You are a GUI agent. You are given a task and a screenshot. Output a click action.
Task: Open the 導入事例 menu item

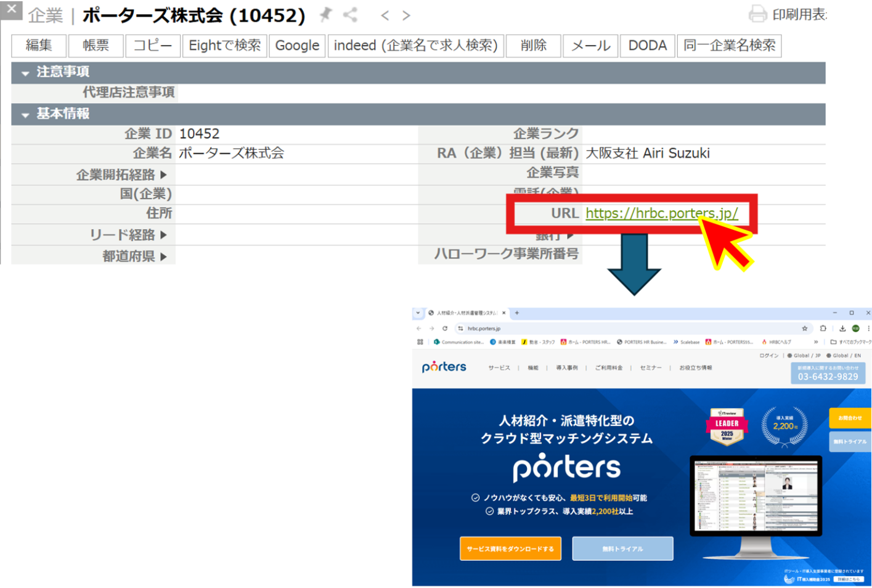tap(567, 368)
